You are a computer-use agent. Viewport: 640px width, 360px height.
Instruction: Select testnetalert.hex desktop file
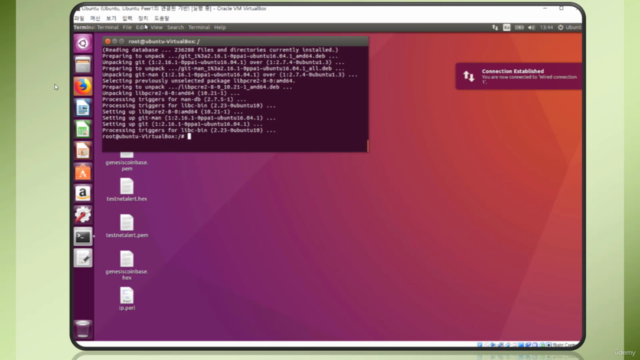[127, 190]
